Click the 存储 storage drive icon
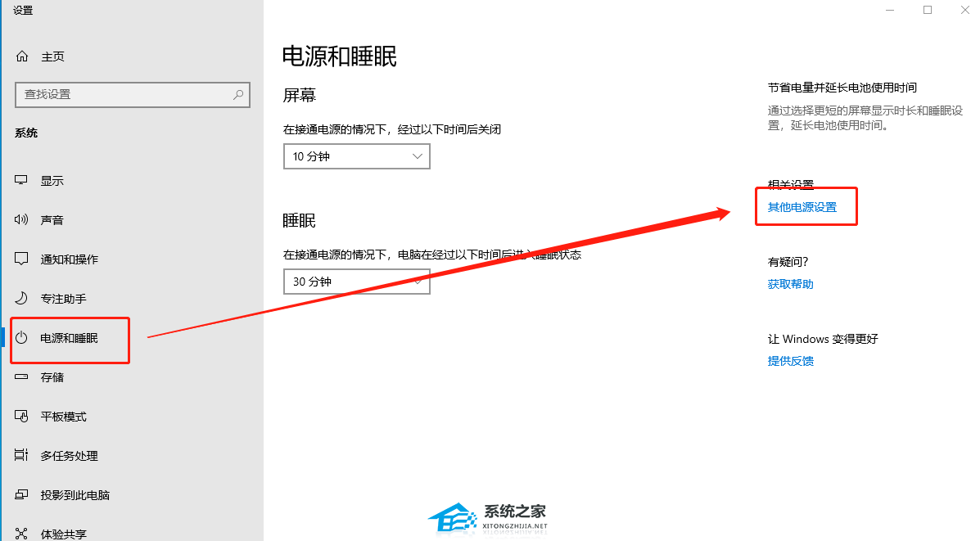Image resolution: width=980 pixels, height=541 pixels. coord(21,376)
